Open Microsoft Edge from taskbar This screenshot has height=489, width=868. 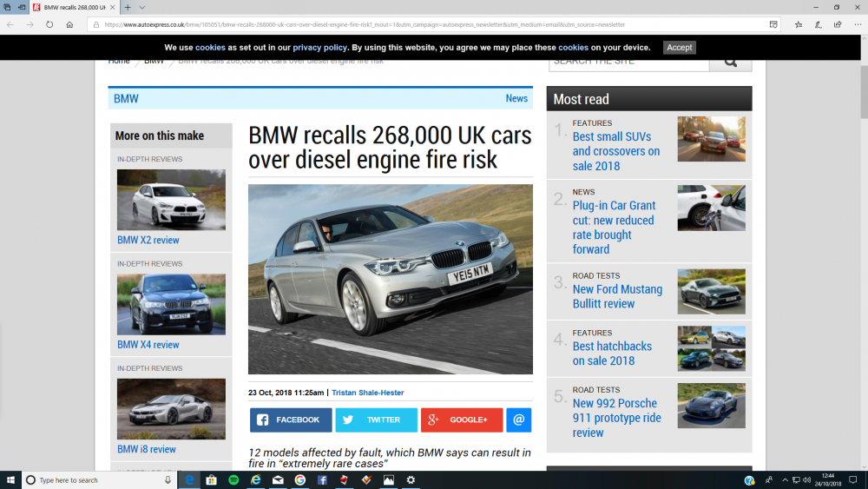click(x=189, y=480)
